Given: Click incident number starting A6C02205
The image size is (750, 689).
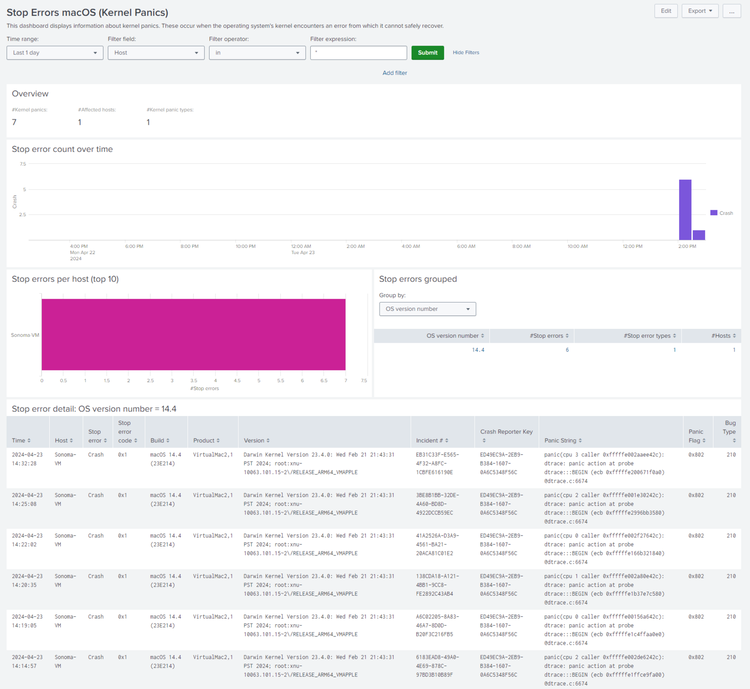Looking at the screenshot, I should pyautogui.click(x=437, y=625).
